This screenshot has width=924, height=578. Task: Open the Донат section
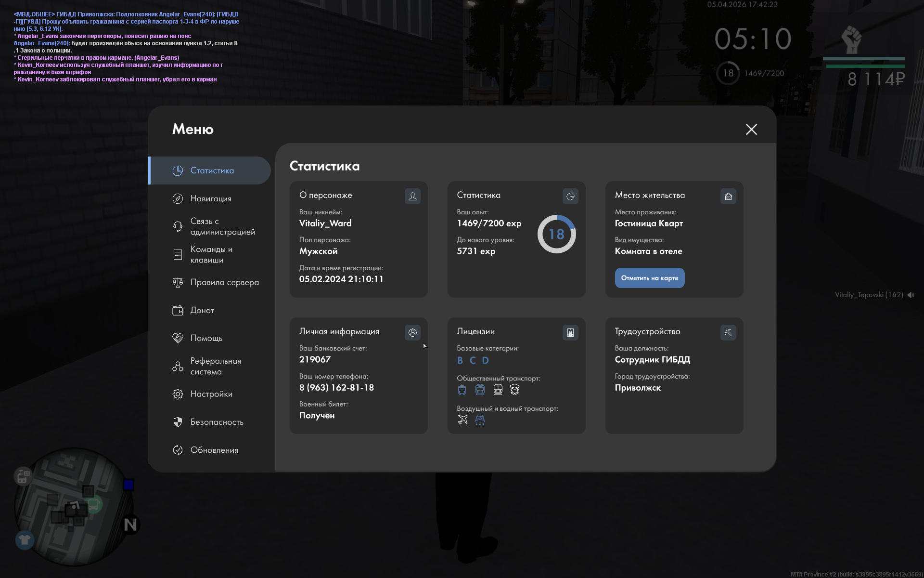click(202, 310)
